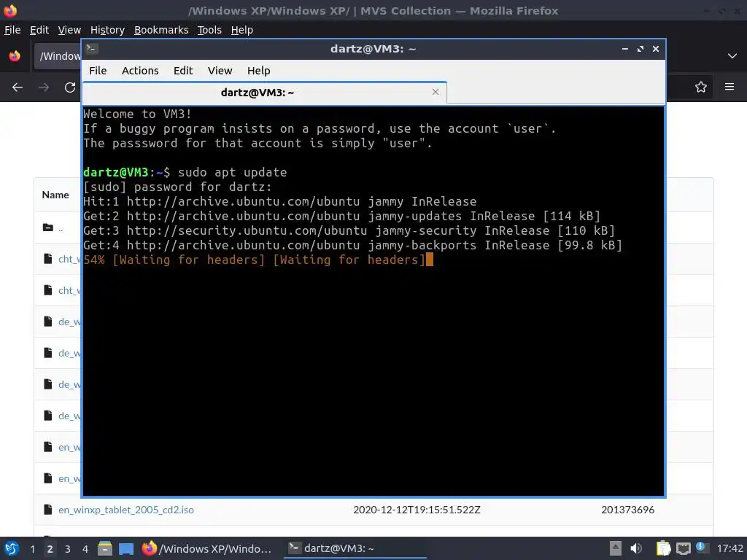Click the removable media eject tray icon
The image size is (747, 560).
click(616, 548)
